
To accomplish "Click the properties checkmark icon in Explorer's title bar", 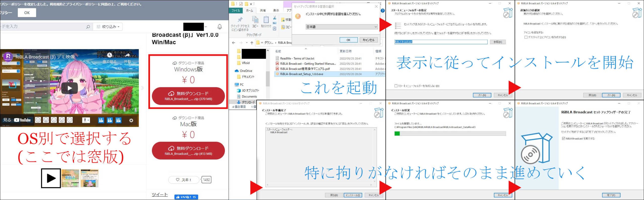I will coord(241,4).
